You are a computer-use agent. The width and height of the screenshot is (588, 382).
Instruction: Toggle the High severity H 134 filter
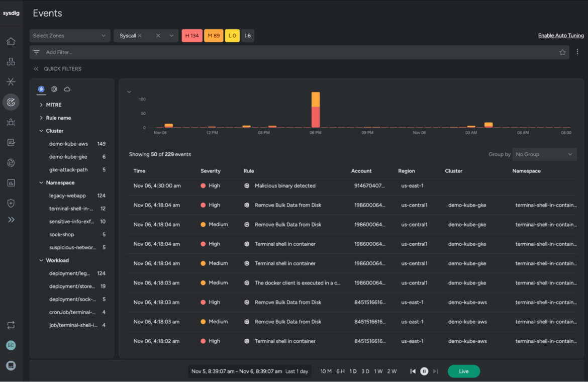192,36
